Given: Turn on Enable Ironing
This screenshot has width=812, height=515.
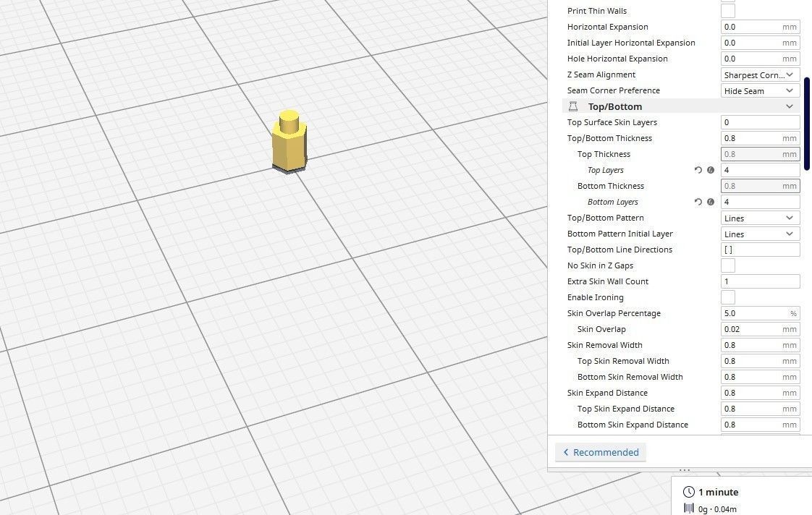Looking at the screenshot, I should tap(728, 297).
